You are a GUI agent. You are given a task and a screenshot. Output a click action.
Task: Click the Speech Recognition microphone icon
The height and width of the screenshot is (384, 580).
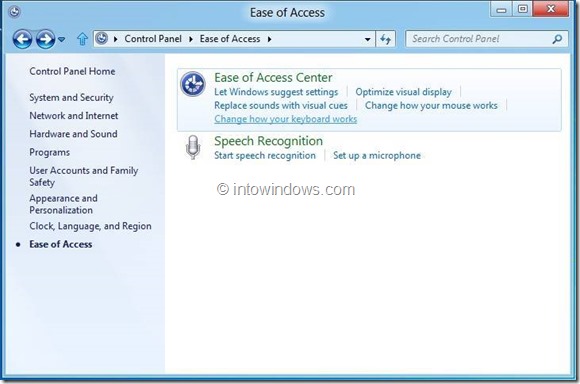(193, 147)
